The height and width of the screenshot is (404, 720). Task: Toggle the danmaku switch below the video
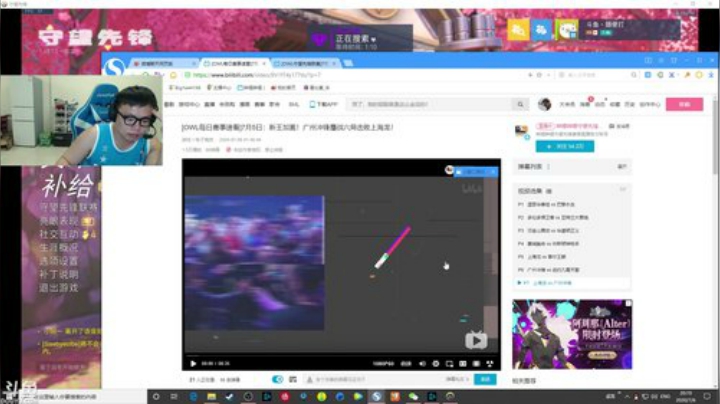[277, 379]
